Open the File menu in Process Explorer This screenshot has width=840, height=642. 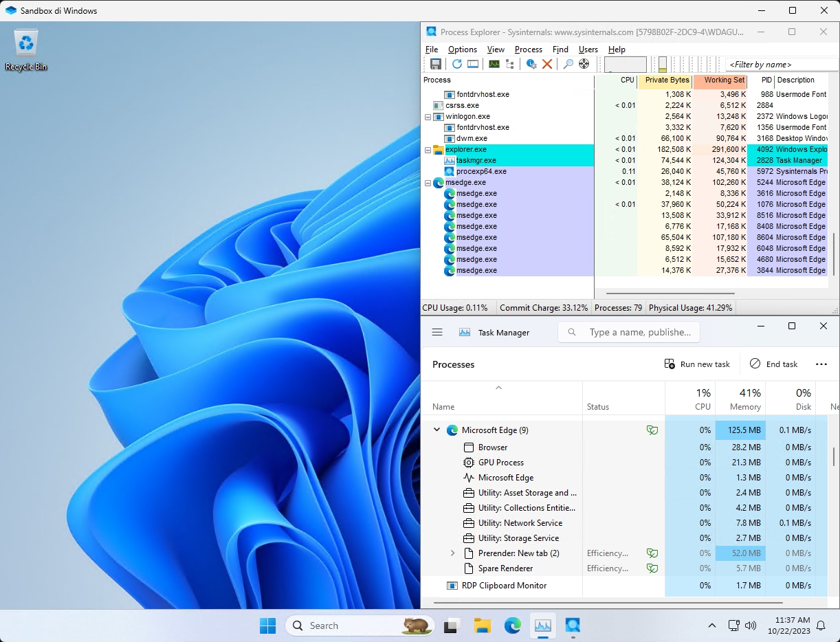(432, 49)
